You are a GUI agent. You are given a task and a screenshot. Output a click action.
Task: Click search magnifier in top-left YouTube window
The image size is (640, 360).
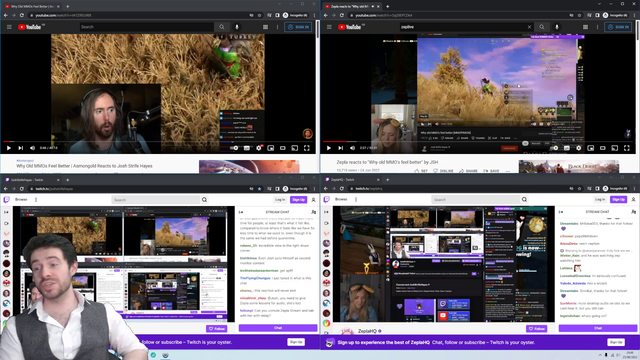click(x=222, y=27)
